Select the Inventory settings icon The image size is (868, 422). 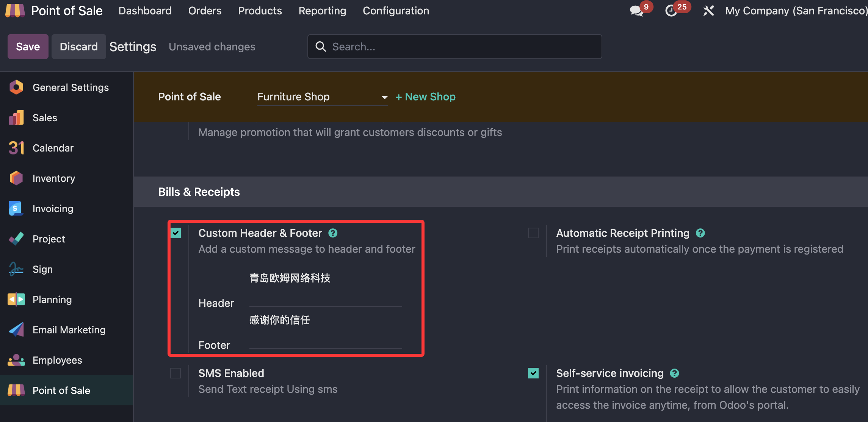(16, 178)
